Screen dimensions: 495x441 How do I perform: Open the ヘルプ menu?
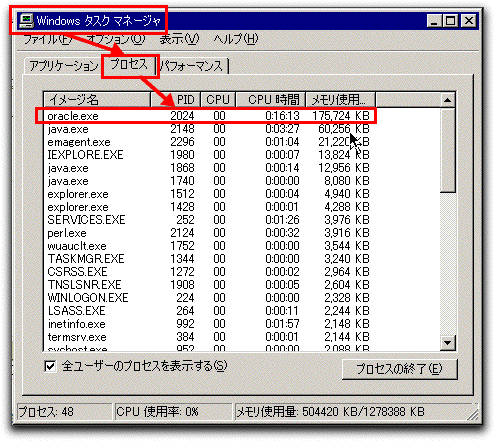point(236,39)
